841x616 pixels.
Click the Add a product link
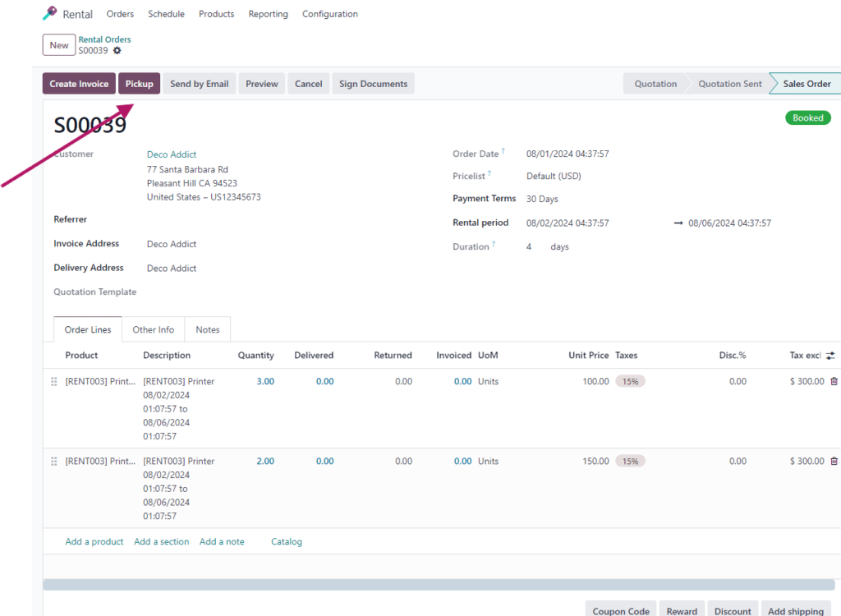click(x=94, y=541)
